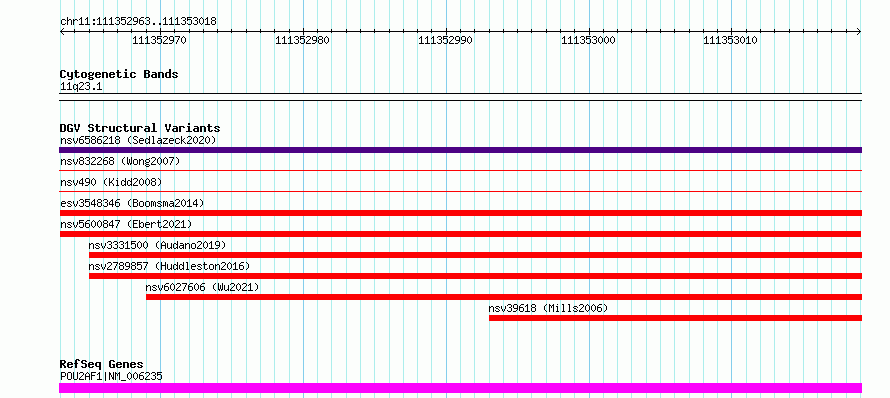
Task: Click the POU2AF1|NM_006235 gene label
Action: 111,376
